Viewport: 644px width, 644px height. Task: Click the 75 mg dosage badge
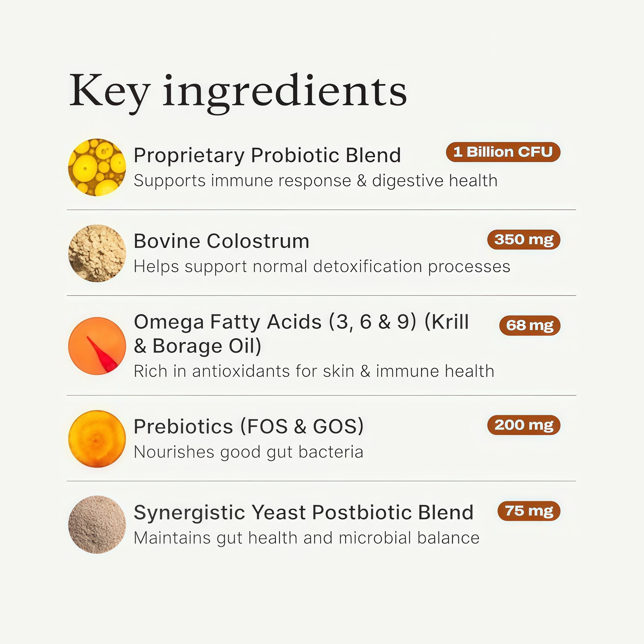pos(529,511)
